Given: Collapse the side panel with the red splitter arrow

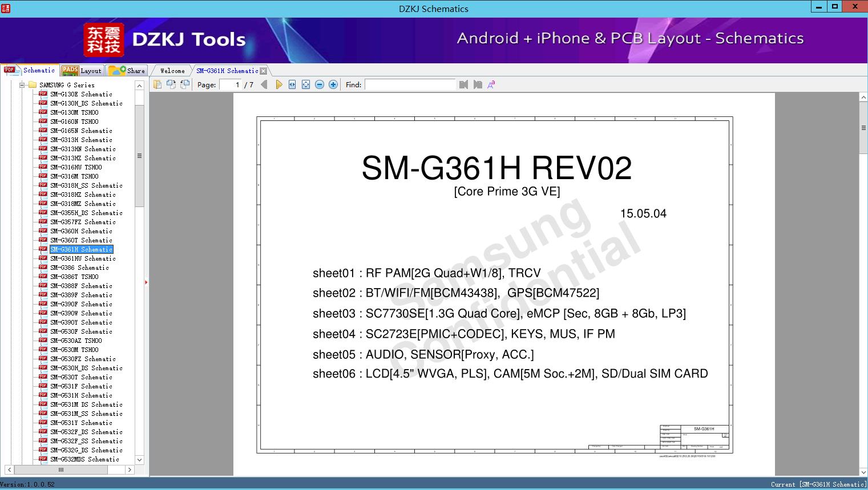Looking at the screenshot, I should point(146,282).
